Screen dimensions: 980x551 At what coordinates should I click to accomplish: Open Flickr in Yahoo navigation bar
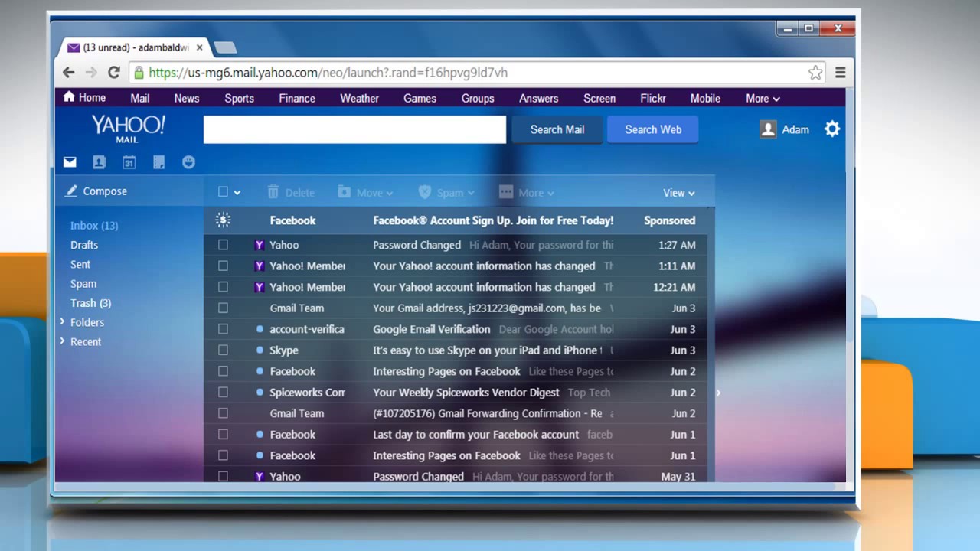point(653,98)
